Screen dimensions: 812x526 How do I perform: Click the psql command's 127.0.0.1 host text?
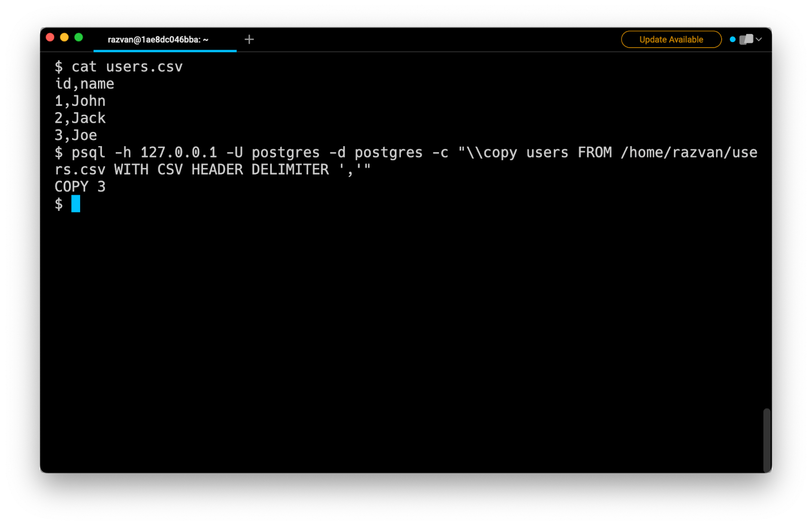pyautogui.click(x=179, y=153)
